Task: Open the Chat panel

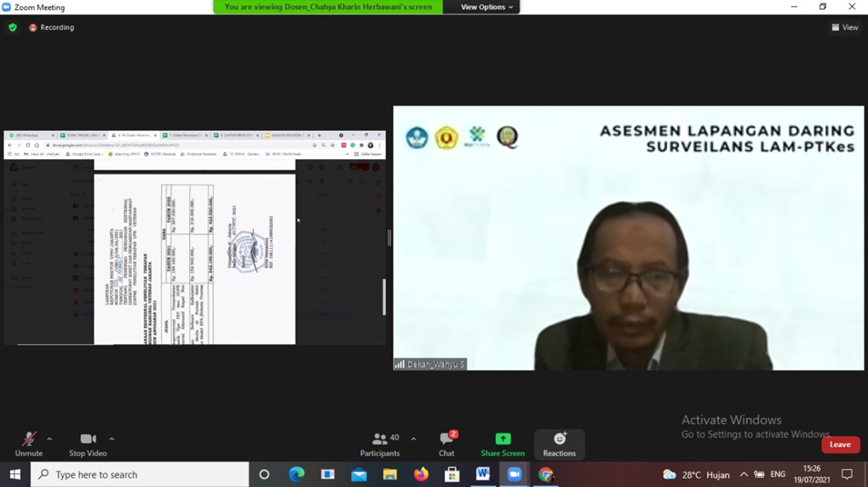Action: (446, 444)
